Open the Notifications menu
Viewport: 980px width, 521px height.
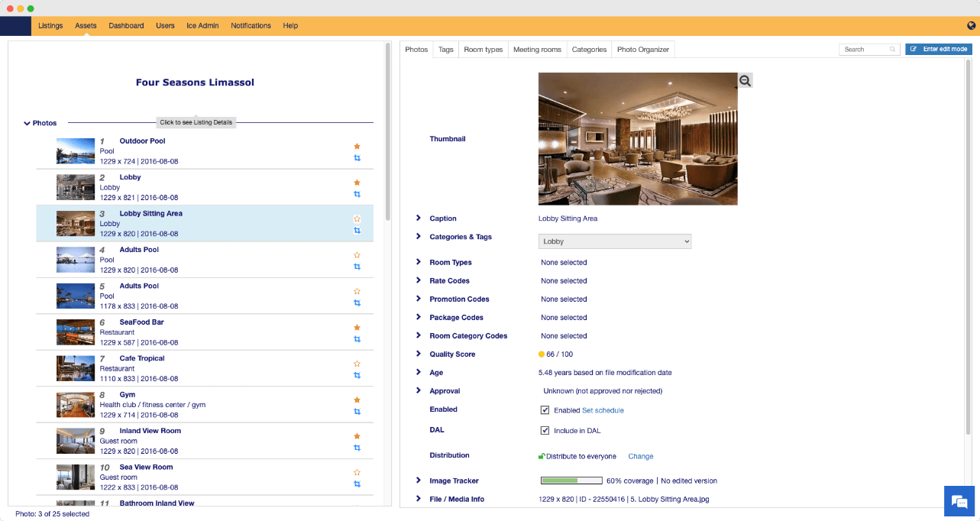[251, 26]
